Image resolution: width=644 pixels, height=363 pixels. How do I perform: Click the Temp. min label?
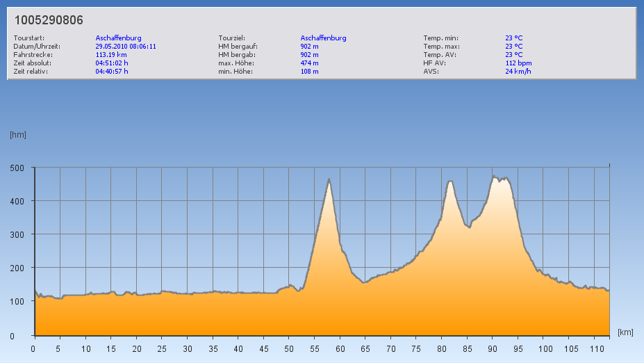pos(440,38)
